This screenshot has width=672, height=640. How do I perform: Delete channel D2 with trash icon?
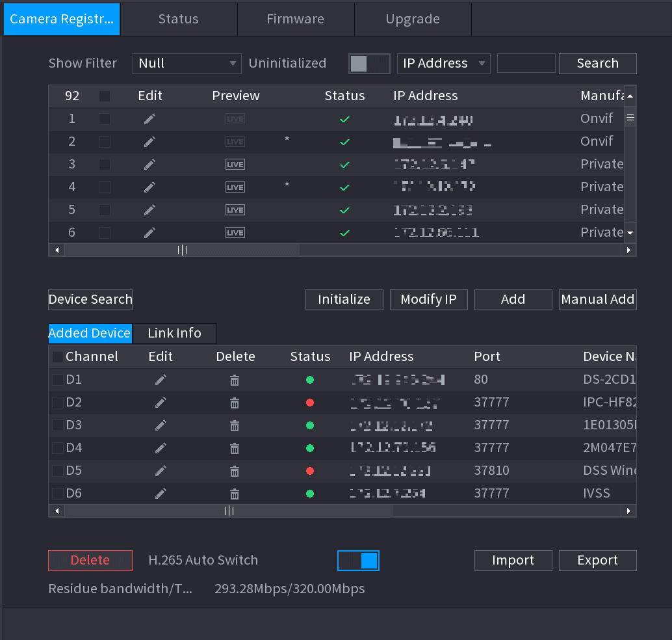[235, 403]
